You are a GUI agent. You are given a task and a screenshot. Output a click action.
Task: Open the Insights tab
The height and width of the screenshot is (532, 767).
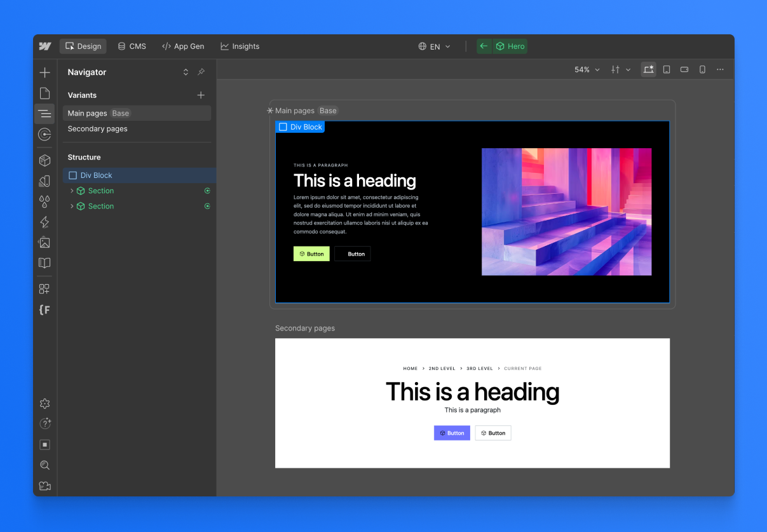(x=240, y=46)
